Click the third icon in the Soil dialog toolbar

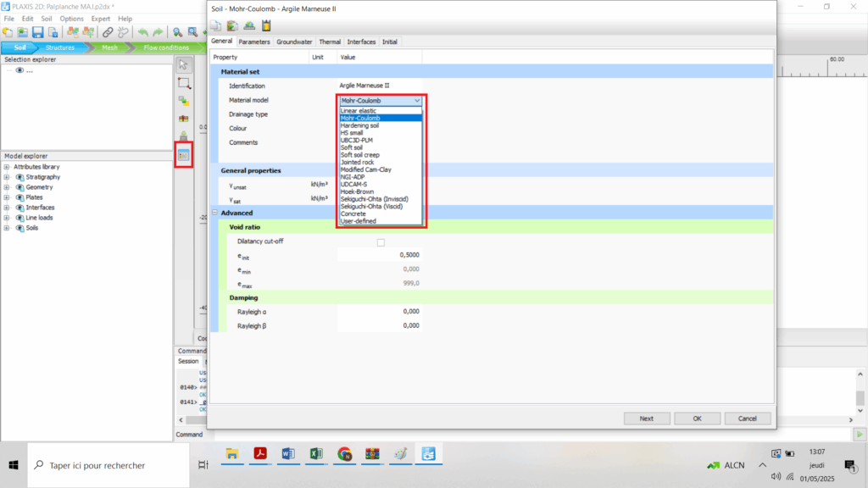pyautogui.click(x=249, y=25)
